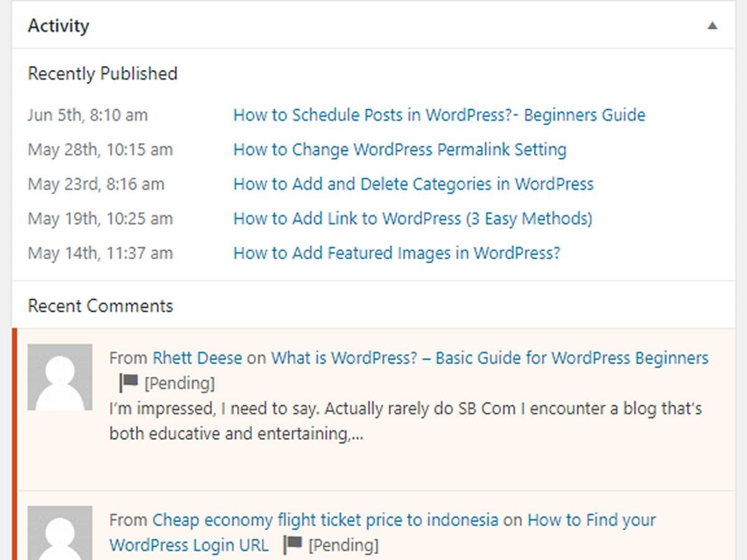Screen dimensions: 747x560
Task: Click the 'Recently Published' heading
Action: 103,74
